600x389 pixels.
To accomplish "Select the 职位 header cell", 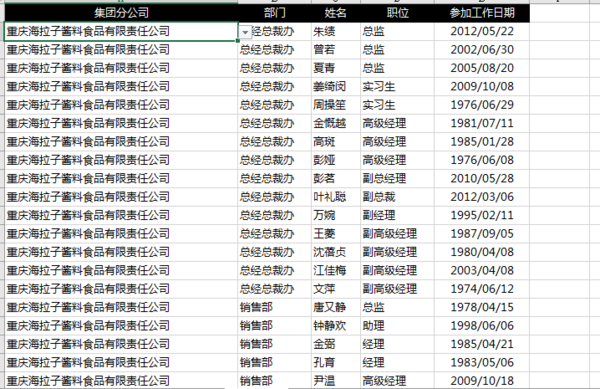I will point(397,13).
